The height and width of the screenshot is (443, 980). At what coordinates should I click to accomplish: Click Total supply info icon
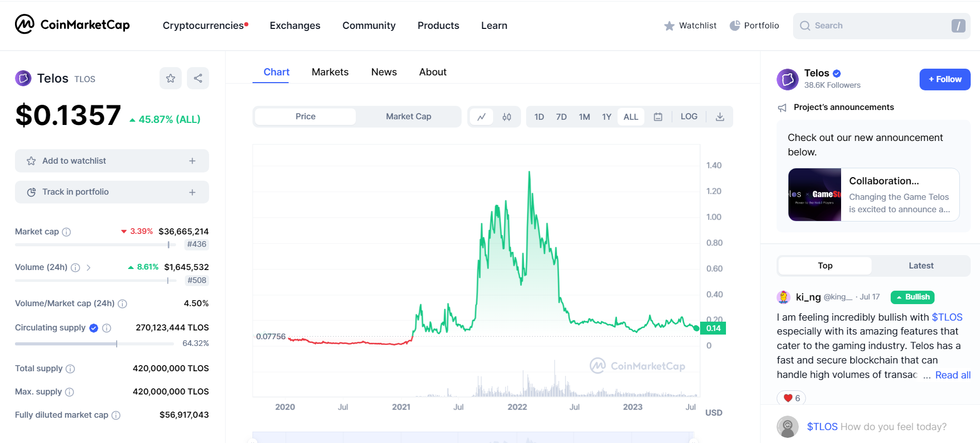[70, 369]
